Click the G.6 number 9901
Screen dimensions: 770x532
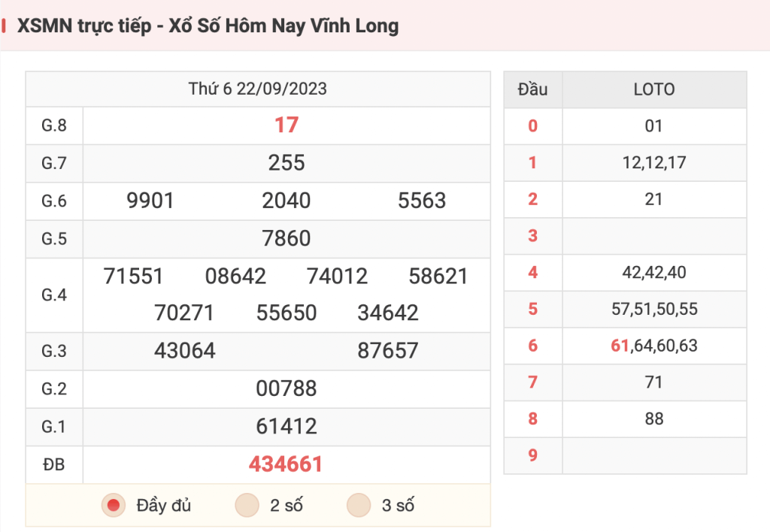[150, 201]
